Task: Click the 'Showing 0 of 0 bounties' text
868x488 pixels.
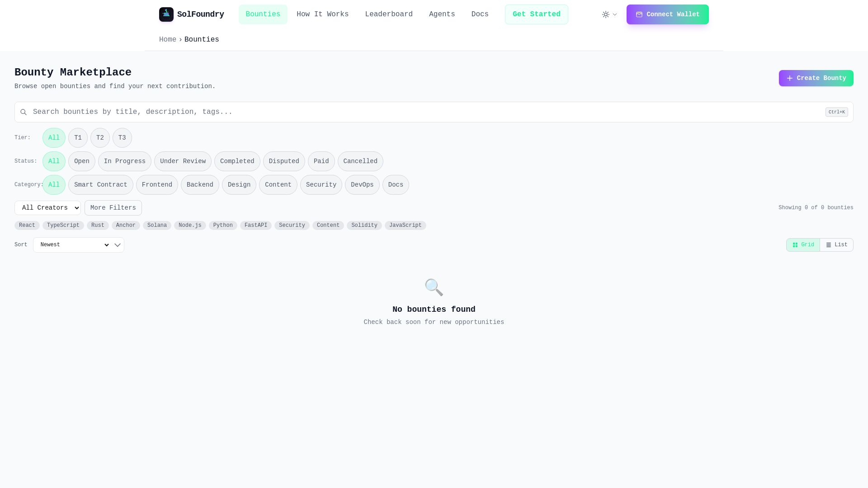Action: click(x=816, y=208)
